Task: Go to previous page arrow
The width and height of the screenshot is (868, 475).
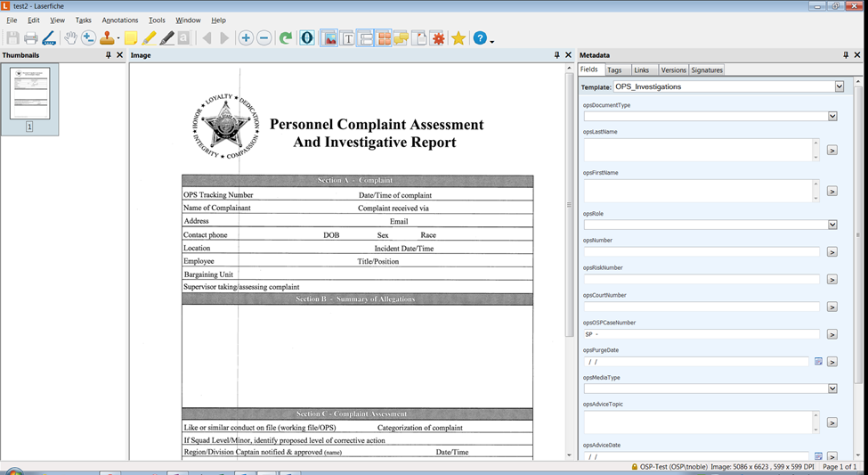Action: pos(207,38)
